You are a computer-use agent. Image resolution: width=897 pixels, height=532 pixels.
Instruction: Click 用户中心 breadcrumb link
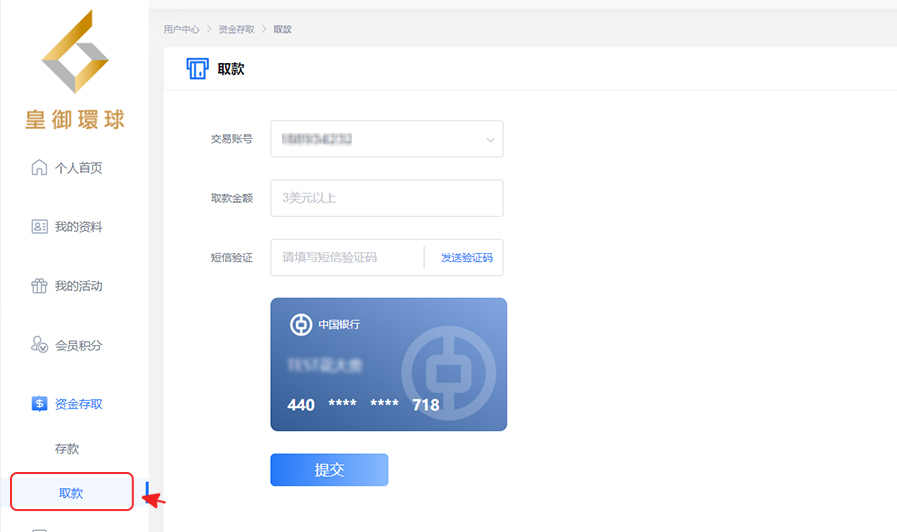coord(181,29)
